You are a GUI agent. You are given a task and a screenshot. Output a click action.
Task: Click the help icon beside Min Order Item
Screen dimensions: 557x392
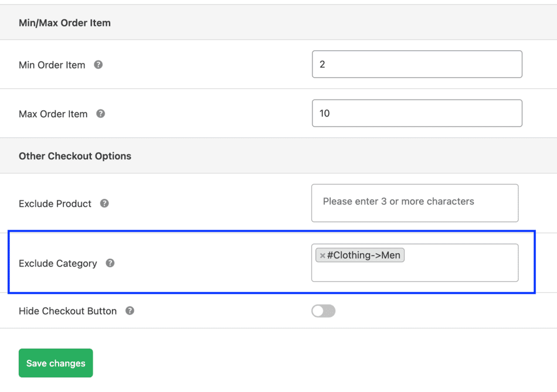coord(98,65)
